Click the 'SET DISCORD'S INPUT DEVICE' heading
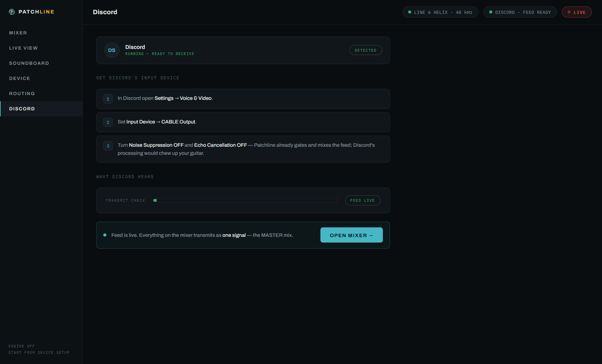Image resolution: width=602 pixels, height=364 pixels. (x=138, y=78)
